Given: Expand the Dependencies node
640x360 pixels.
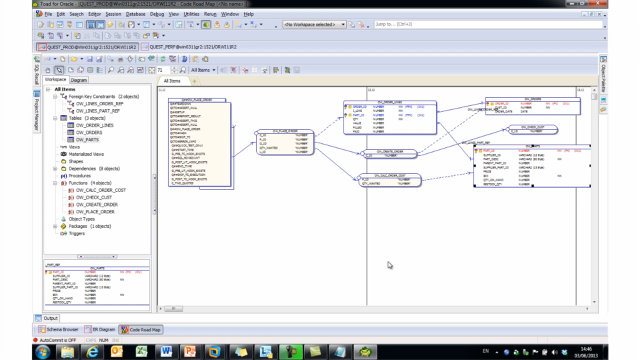Looking at the screenshot, I should point(55,169).
